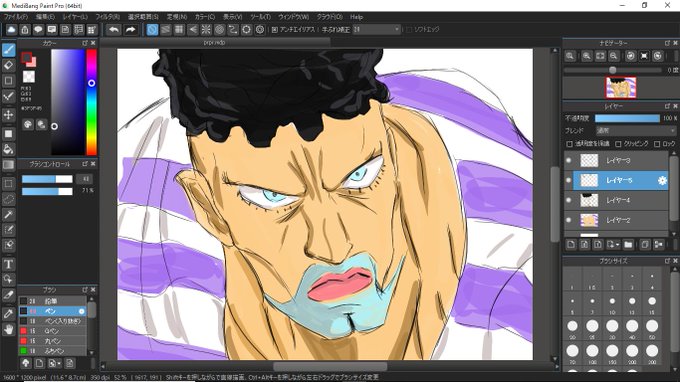Hide レイヤー4 visibility dot
This screenshot has width=680, height=382.
(x=569, y=200)
